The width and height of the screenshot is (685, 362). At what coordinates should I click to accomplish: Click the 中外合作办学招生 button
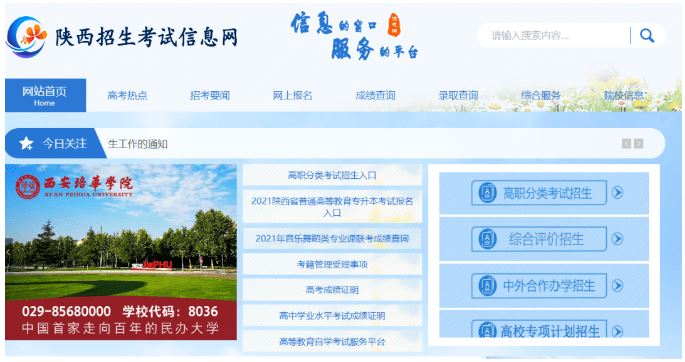coord(539,286)
